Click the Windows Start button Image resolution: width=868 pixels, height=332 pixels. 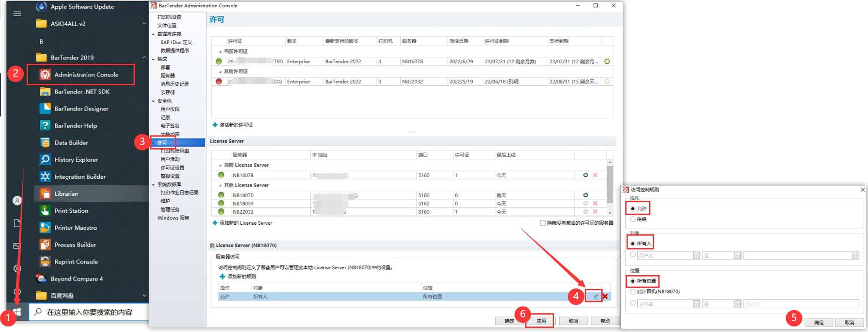[17, 312]
